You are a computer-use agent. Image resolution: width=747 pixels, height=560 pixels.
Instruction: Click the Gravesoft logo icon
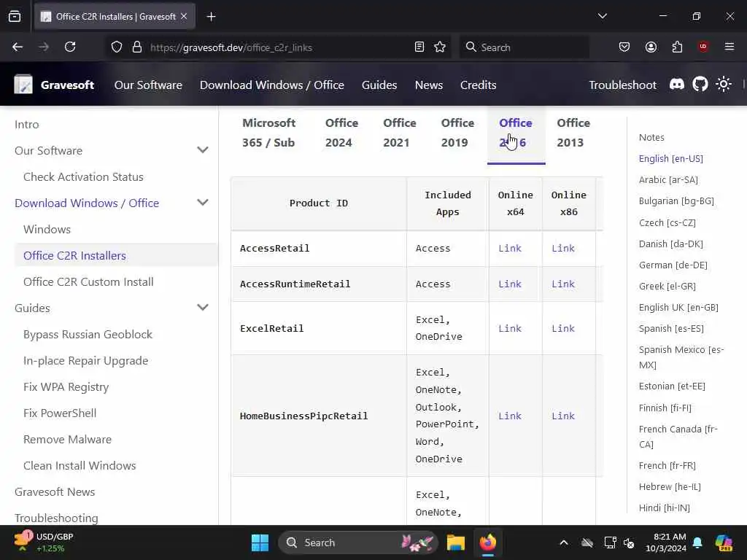point(23,85)
